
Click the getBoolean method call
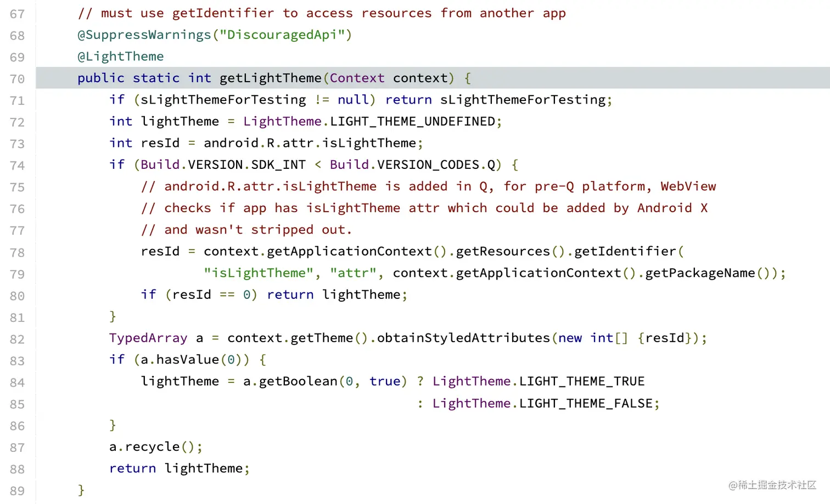coord(298,381)
